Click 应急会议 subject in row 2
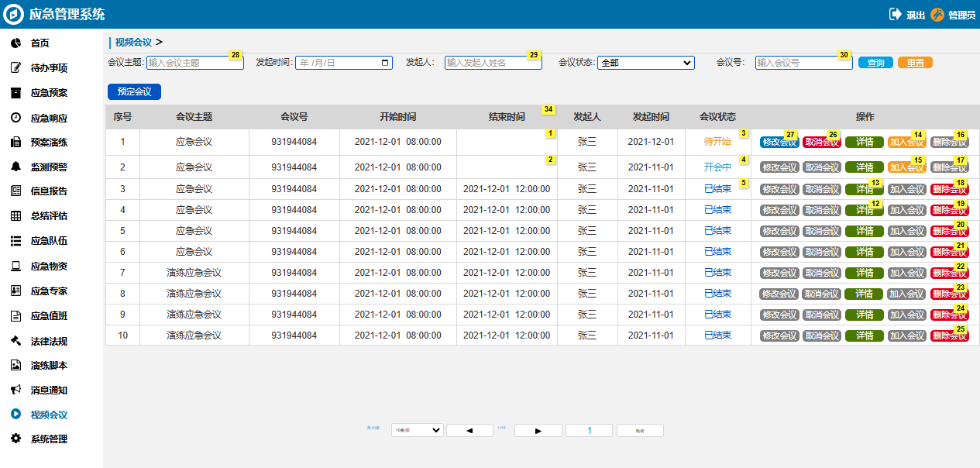Image resolution: width=980 pixels, height=468 pixels. click(194, 167)
